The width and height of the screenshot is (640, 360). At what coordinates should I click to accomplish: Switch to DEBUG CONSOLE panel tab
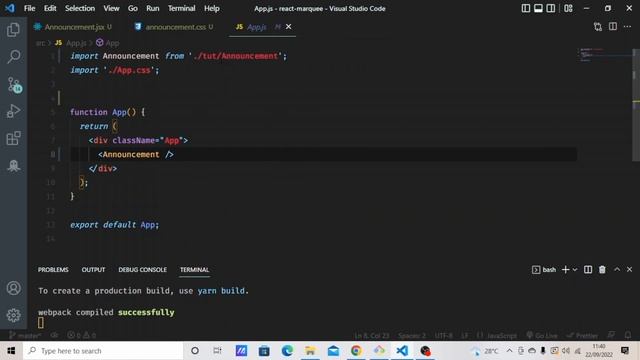point(142,270)
